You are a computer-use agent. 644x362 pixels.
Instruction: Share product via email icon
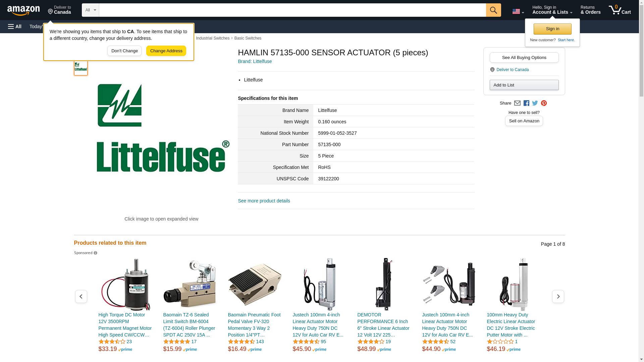[x=517, y=103]
